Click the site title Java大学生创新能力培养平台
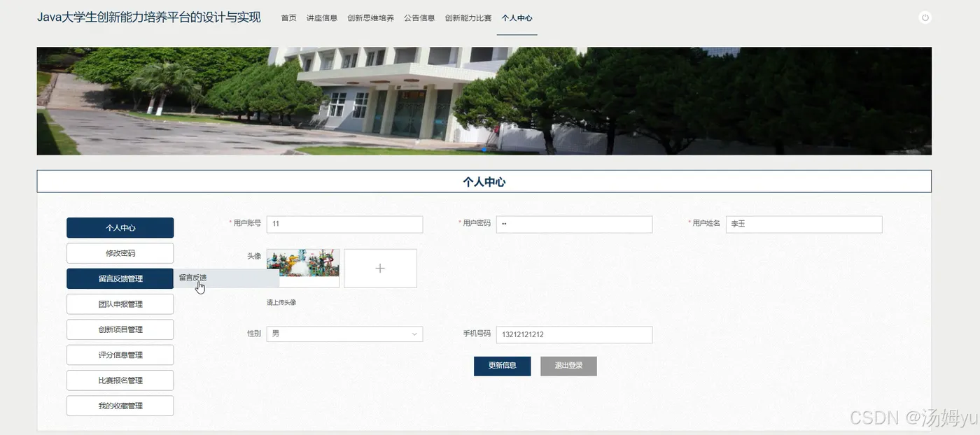Screen dimensions: 980x435 pos(149,17)
